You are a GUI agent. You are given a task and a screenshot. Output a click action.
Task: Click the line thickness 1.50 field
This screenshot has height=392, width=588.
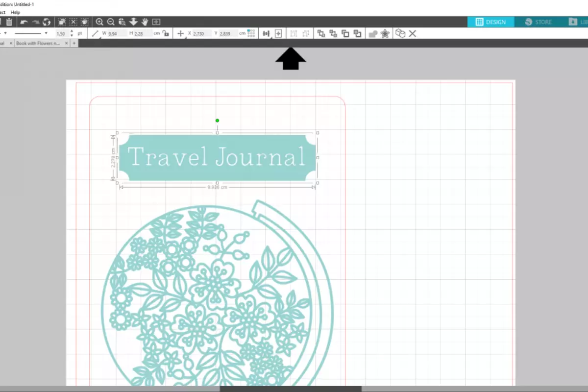(x=62, y=33)
